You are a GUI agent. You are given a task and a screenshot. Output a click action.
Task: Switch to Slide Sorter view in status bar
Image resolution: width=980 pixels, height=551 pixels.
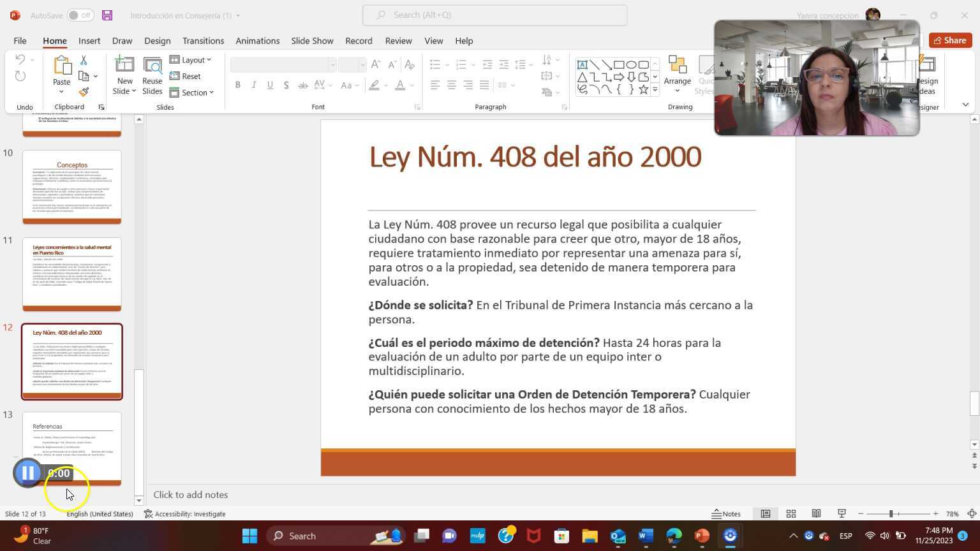(x=791, y=513)
